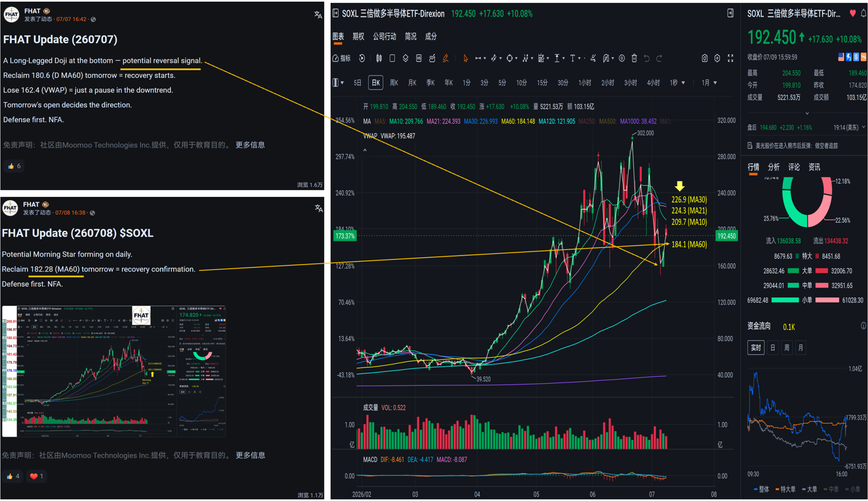Like the FHAT Update (260707) post thumbs-up
The width and height of the screenshot is (868, 501).
pos(14,166)
